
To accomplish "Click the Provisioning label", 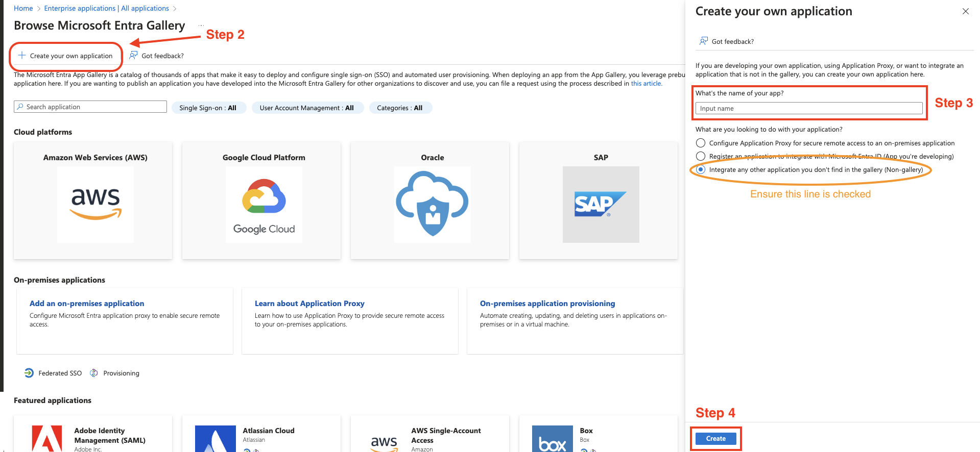I will tap(122, 373).
